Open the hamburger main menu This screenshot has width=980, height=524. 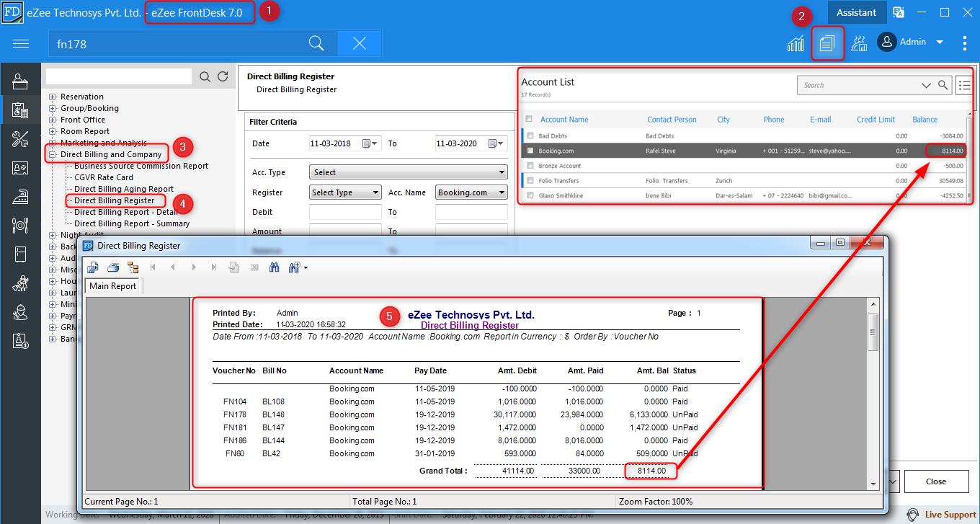[21, 44]
